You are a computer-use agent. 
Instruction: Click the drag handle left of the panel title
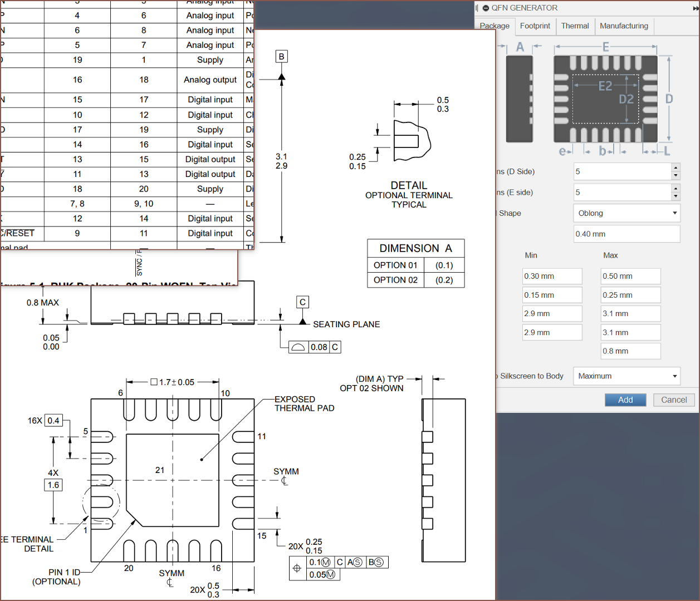coord(477,8)
